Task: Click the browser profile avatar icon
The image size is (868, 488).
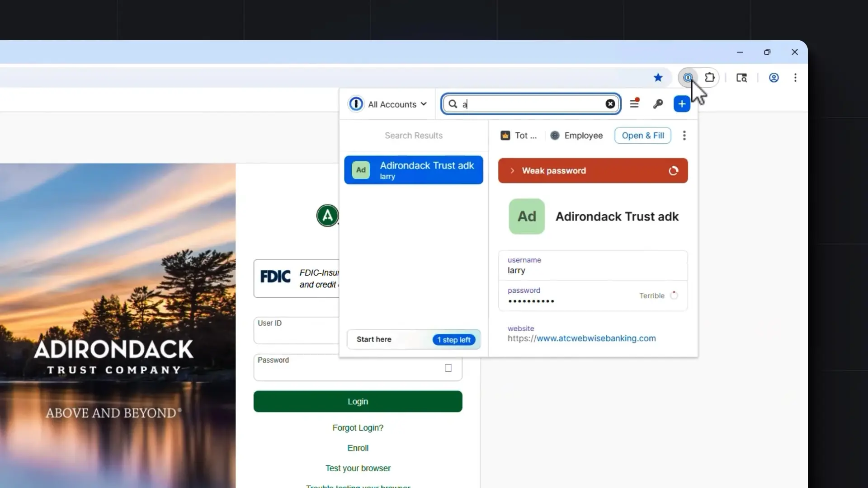Action: pos(774,78)
